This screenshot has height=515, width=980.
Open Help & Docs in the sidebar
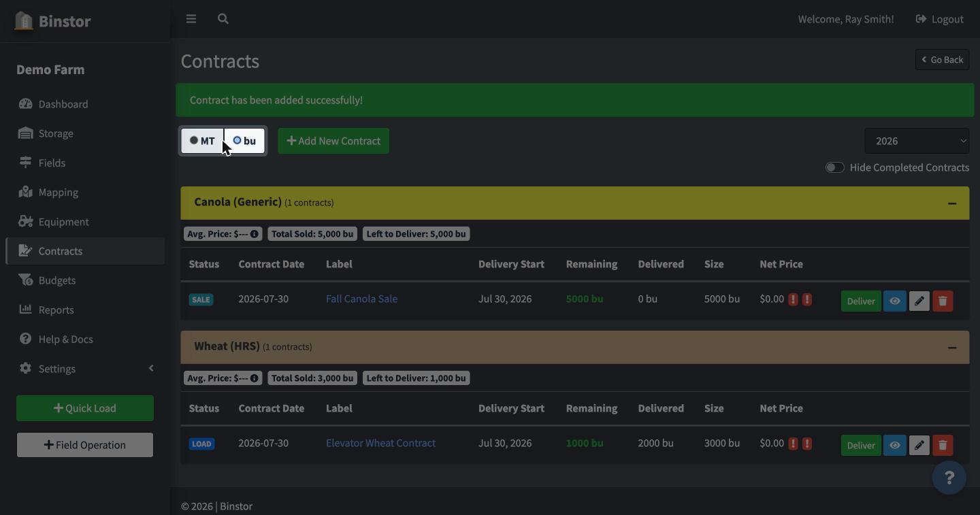[85, 339]
